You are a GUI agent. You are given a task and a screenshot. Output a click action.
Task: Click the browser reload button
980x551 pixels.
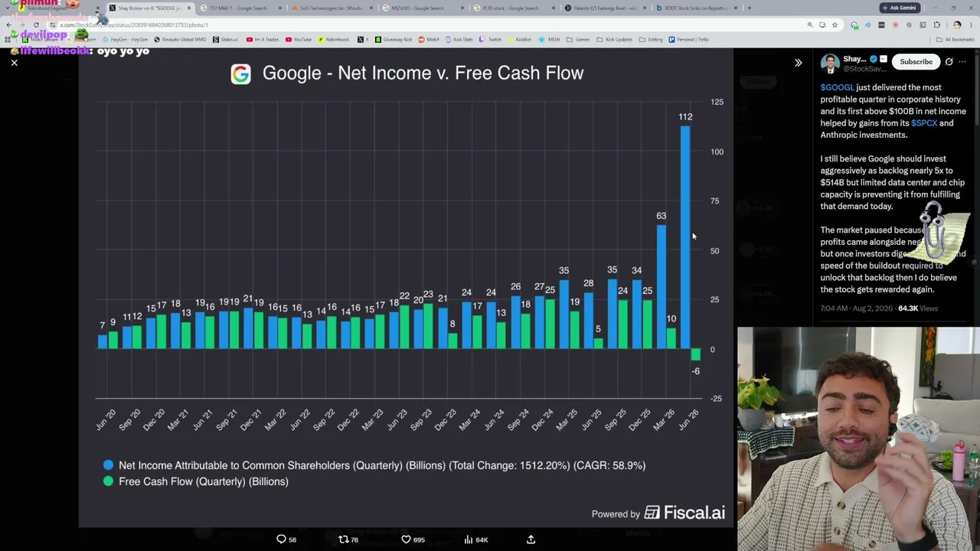[x=36, y=24]
